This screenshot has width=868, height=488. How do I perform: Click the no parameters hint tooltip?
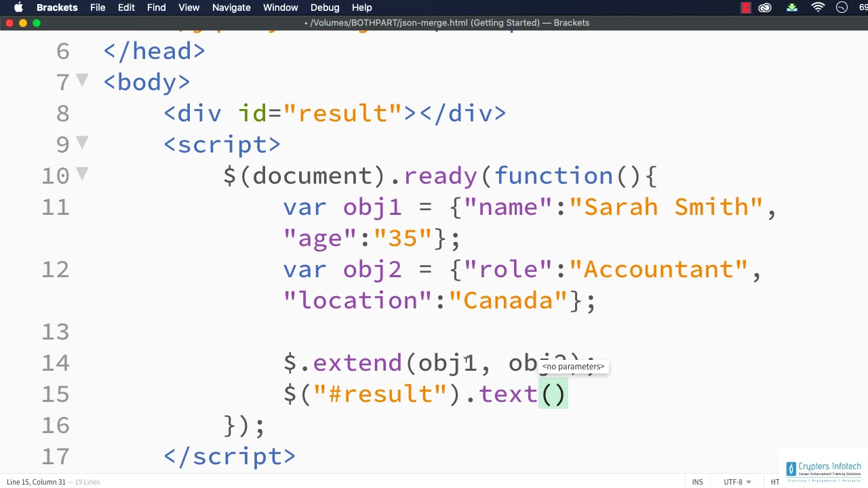click(573, 367)
